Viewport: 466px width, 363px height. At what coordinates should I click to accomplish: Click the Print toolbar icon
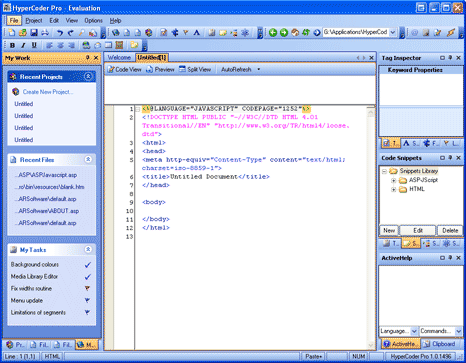[45, 33]
